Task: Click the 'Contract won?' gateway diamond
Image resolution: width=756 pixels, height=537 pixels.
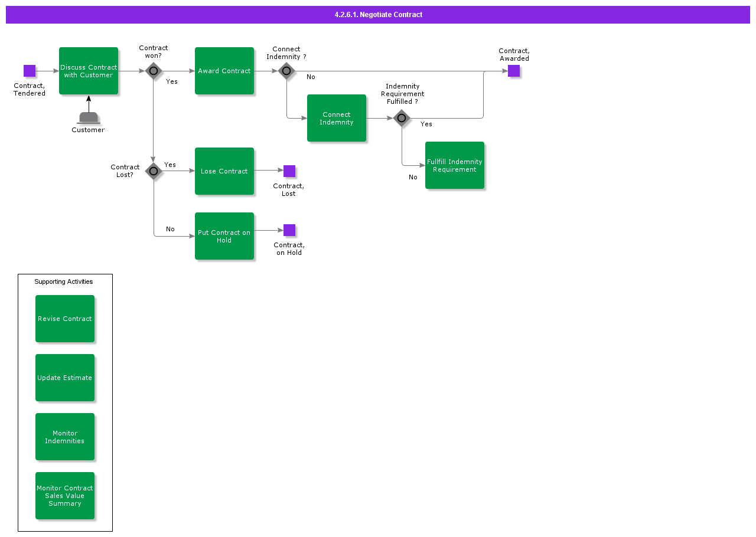Action: [x=154, y=71]
